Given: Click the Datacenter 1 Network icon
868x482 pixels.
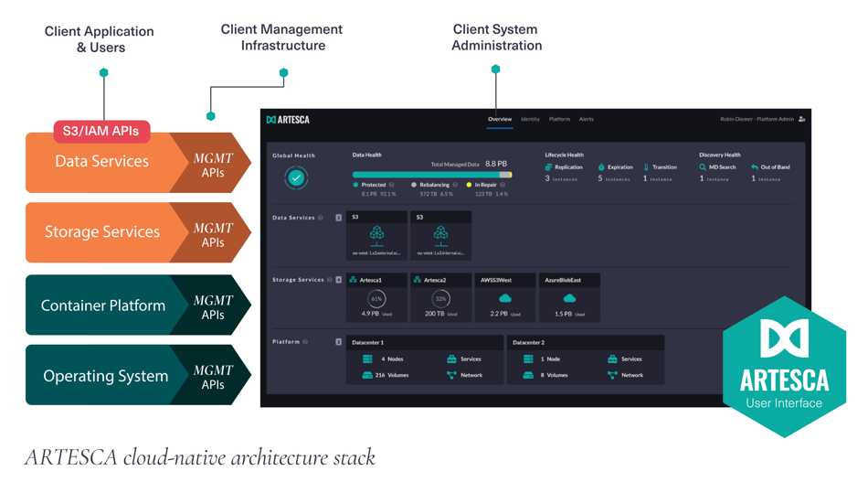Looking at the screenshot, I should click(451, 375).
